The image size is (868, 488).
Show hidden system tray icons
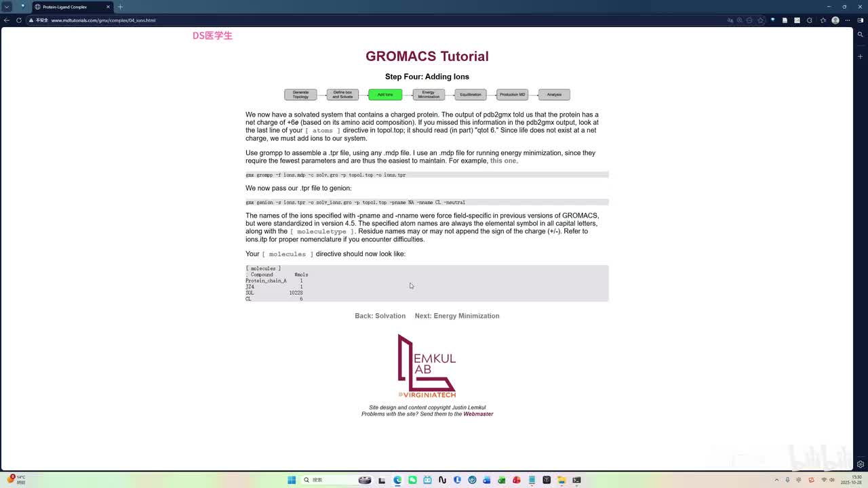(776, 480)
